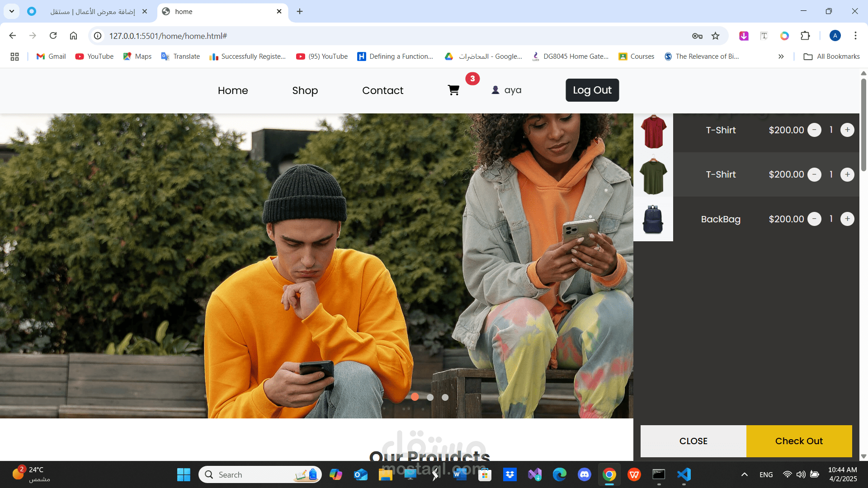Open the browser extensions puzzle icon

pyautogui.click(x=805, y=36)
